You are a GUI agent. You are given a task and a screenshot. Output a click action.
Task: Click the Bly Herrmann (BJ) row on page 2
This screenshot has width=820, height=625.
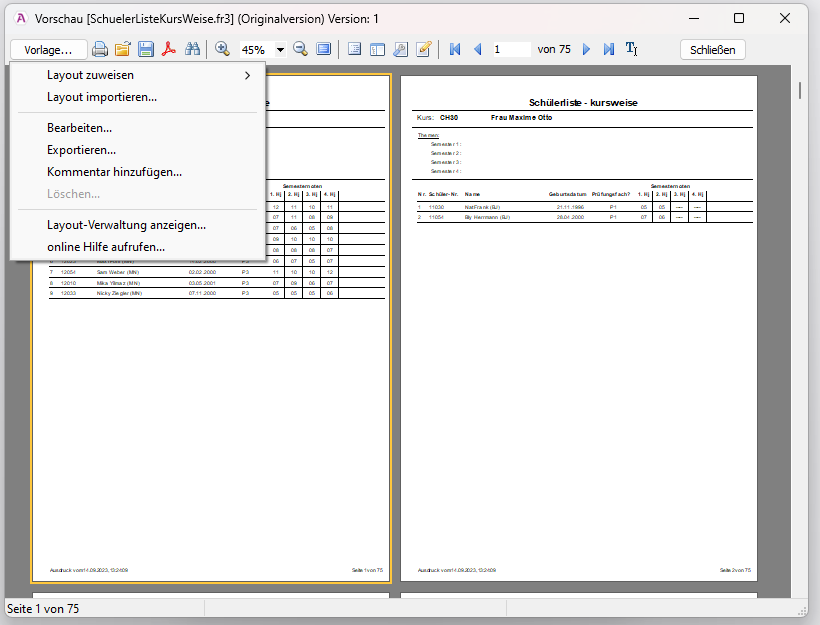click(x=585, y=217)
